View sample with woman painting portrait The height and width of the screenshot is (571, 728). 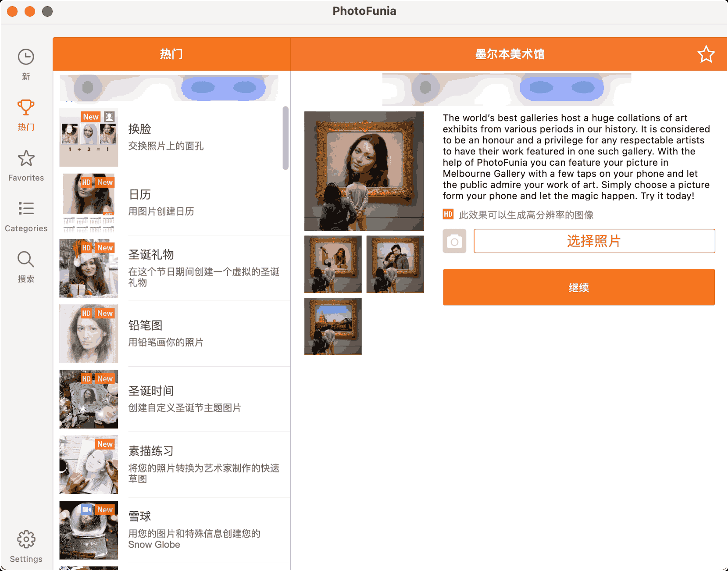click(333, 264)
